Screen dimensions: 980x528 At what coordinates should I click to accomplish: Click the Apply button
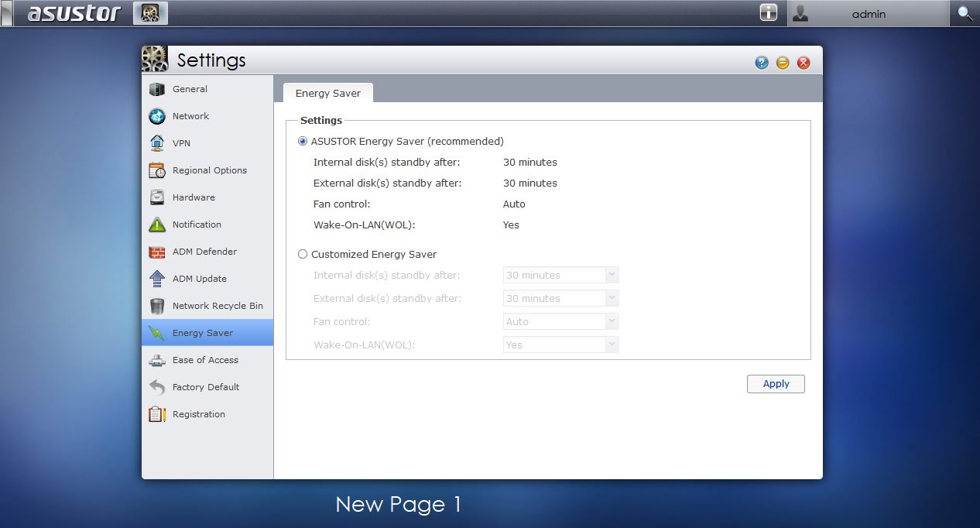click(776, 384)
